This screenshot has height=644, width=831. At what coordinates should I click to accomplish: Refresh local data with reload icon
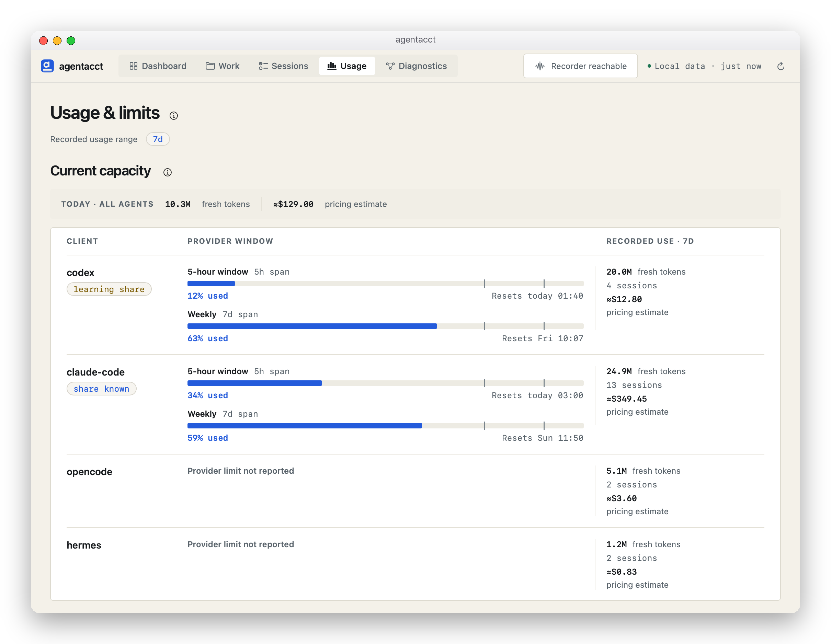click(781, 66)
